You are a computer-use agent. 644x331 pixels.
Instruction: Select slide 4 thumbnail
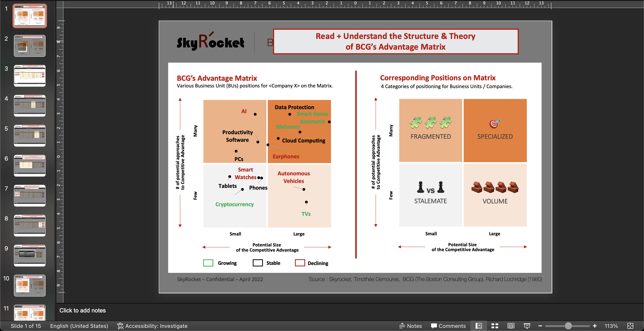(x=30, y=106)
